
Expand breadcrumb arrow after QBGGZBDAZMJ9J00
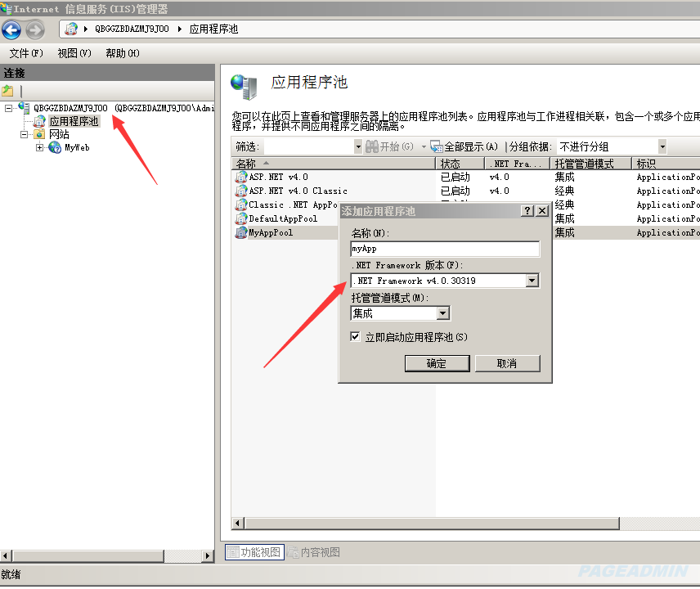point(179,29)
